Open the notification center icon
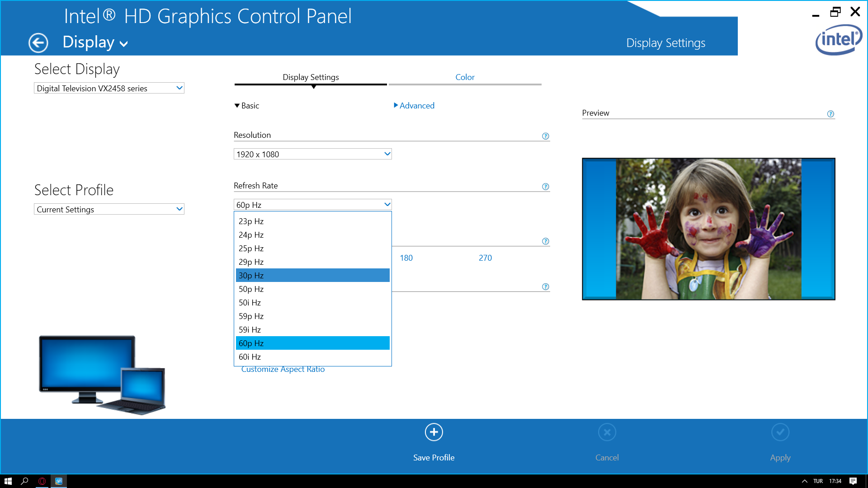 click(x=853, y=481)
